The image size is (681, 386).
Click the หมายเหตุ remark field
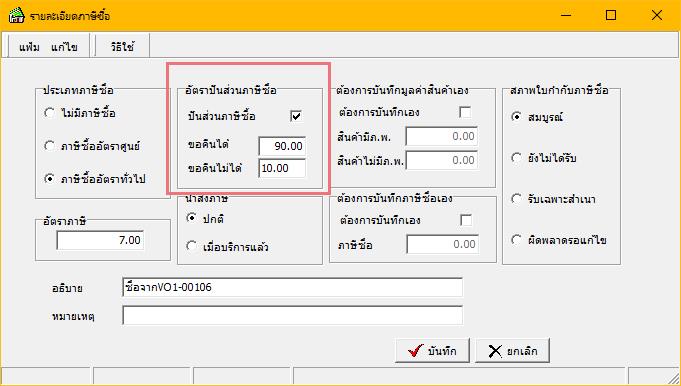(292, 316)
